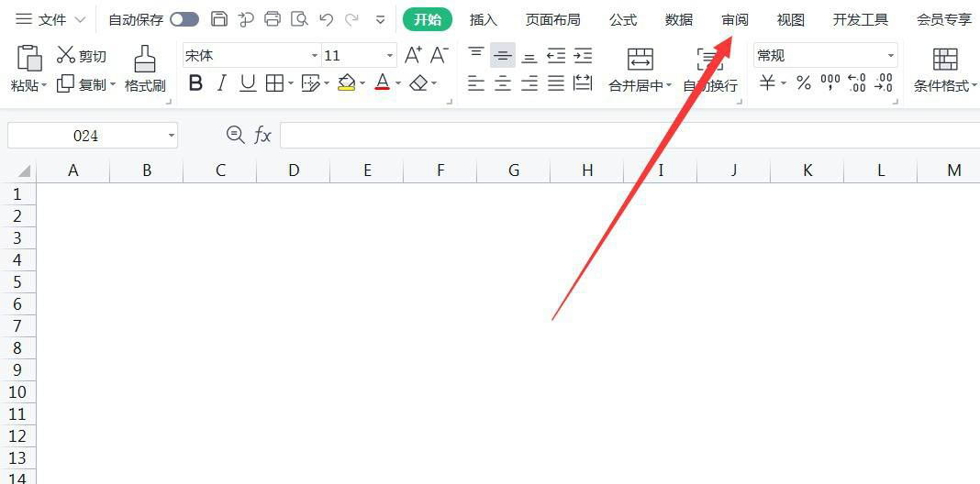This screenshot has height=484, width=980.
Task: Click the Cut (剪切) scissors button
Action: coord(82,56)
